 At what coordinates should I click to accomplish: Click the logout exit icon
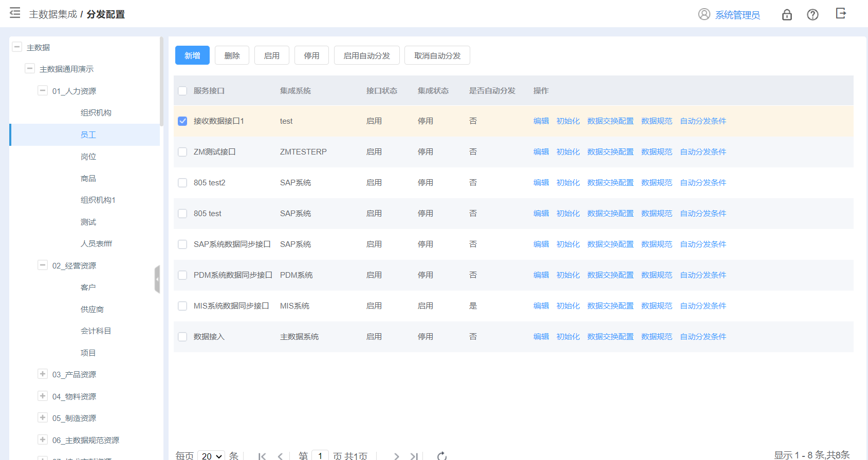tap(841, 13)
